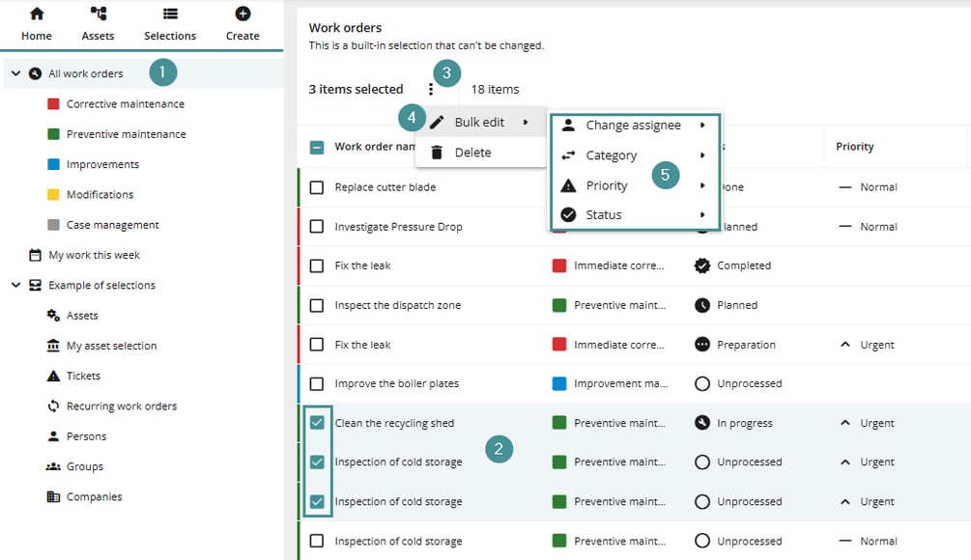Image resolution: width=971 pixels, height=560 pixels.
Task: Choose Status in bulk edit submenu
Action: tap(635, 214)
